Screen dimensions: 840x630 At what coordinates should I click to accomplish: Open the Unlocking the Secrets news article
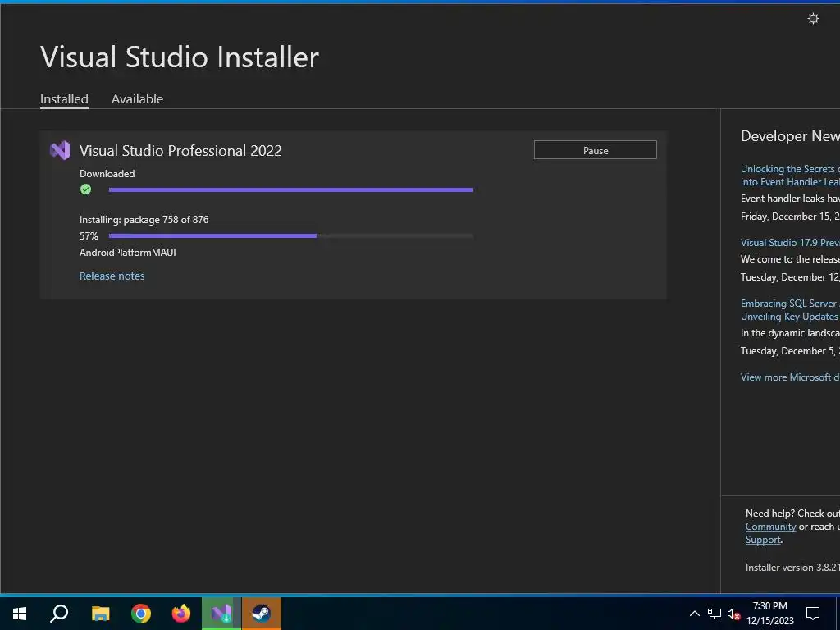click(x=790, y=176)
